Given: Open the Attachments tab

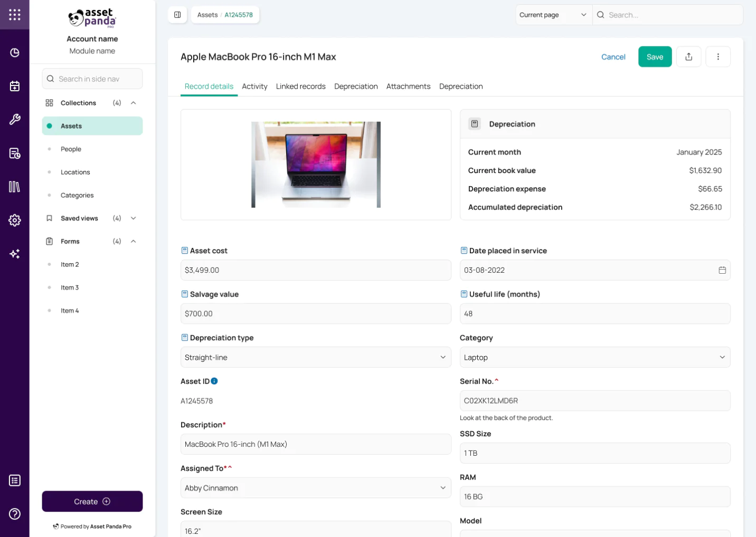Looking at the screenshot, I should 408,87.
